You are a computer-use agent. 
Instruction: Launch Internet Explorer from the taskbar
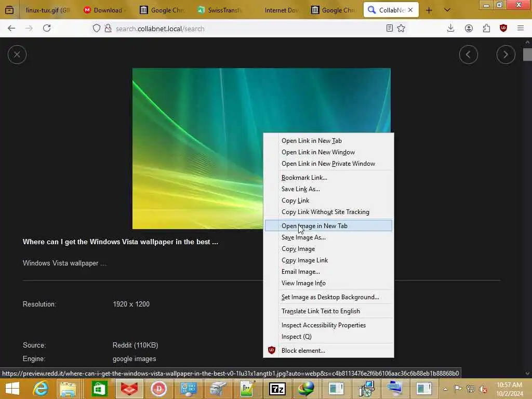click(41, 389)
